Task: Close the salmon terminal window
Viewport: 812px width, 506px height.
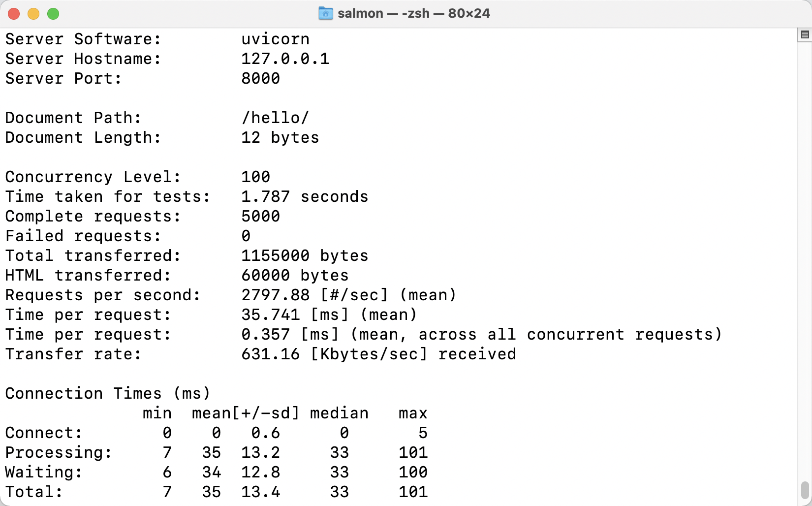Action: [x=14, y=14]
